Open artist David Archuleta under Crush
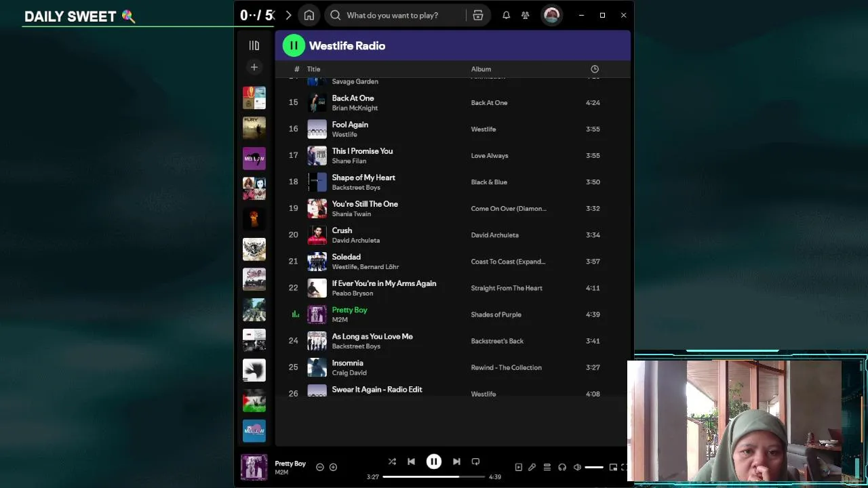 click(x=355, y=240)
